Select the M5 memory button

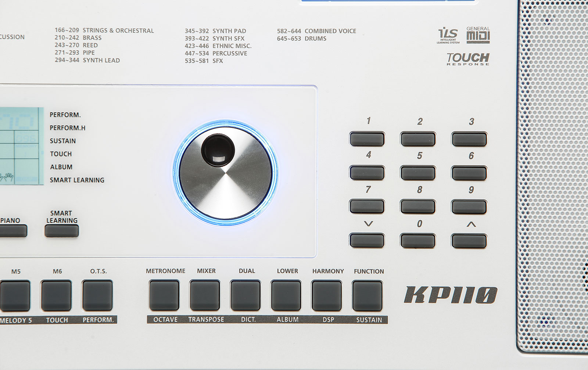[x=15, y=296]
